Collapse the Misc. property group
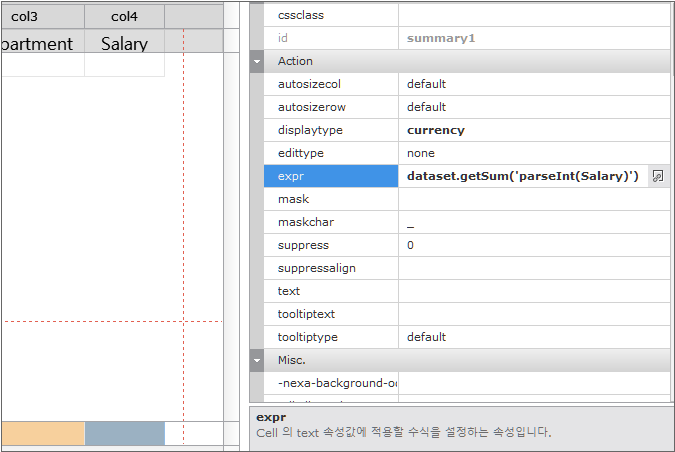Screen dimensions: 675x452 [x=257, y=360]
